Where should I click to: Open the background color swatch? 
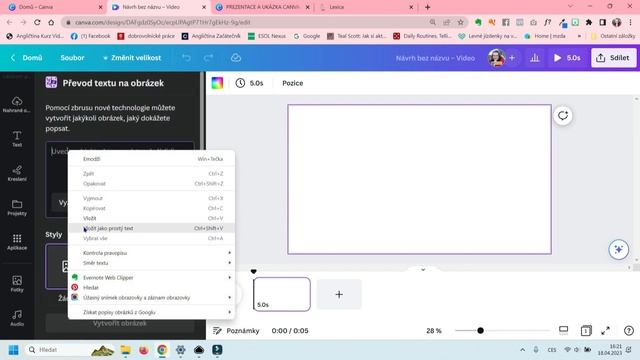click(217, 83)
